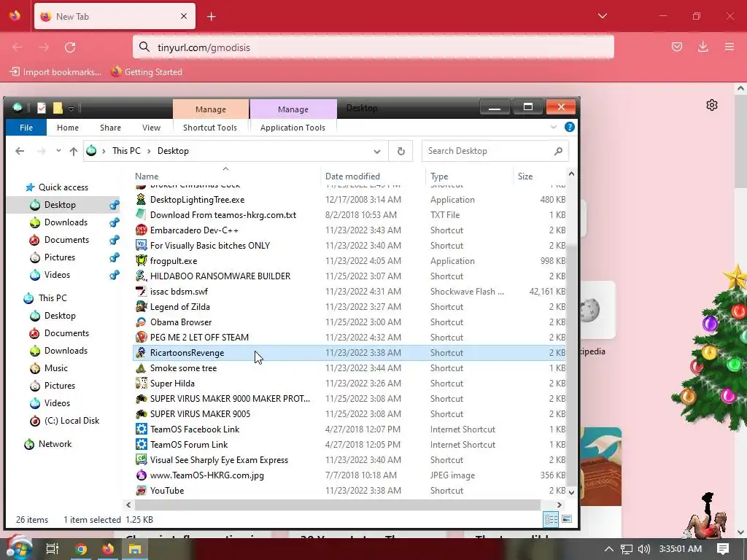Screen dimensions: 747x560
Task: Click Import bookmarks in Firefox toolbar
Action: [x=55, y=72]
